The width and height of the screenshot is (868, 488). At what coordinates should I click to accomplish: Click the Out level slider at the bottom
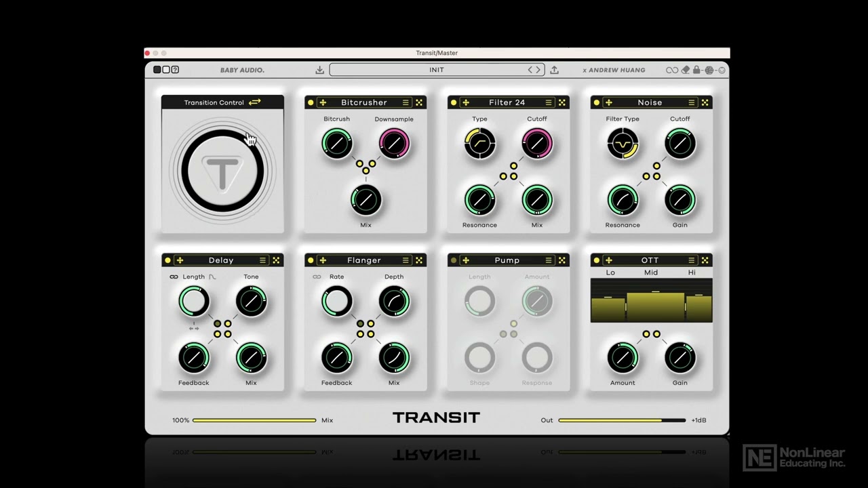pos(622,420)
